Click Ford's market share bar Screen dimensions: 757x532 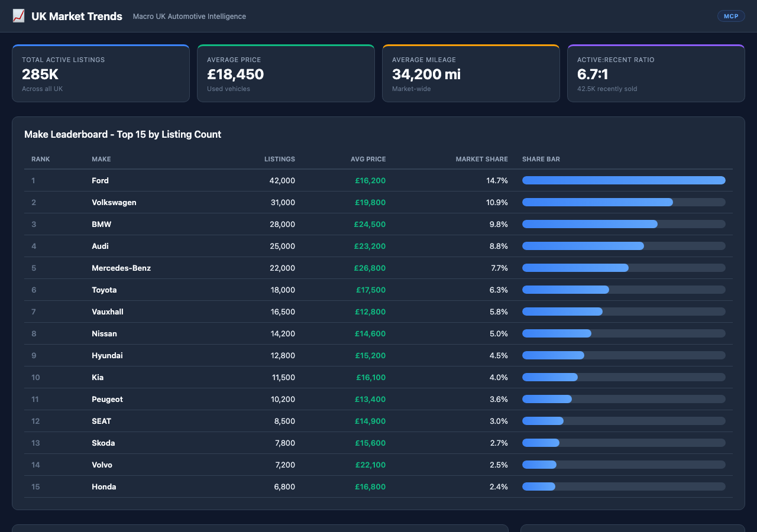click(x=623, y=180)
